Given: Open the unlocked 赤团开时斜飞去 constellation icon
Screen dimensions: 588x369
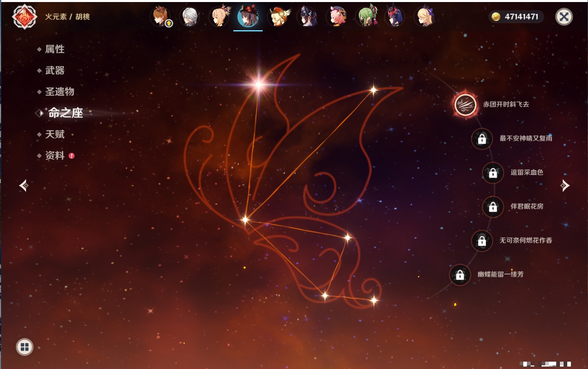Looking at the screenshot, I should pos(465,104).
